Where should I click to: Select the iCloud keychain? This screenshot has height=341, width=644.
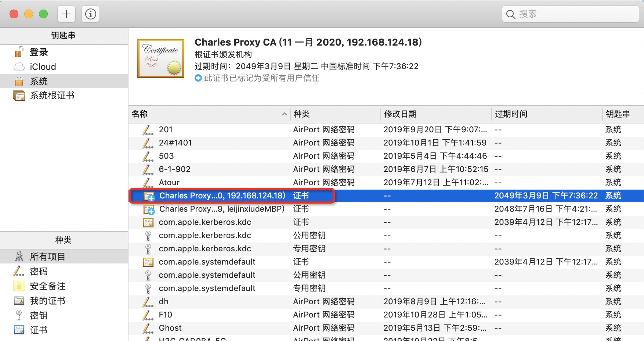pyautogui.click(x=64, y=67)
